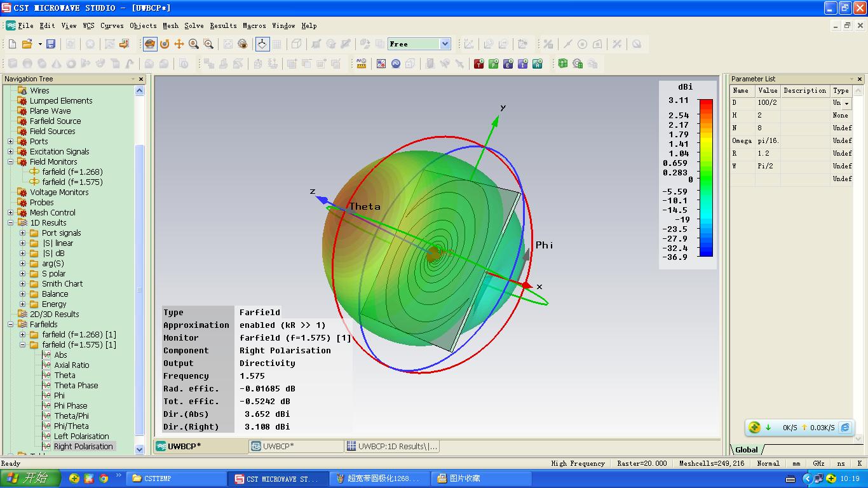Image resolution: width=868 pixels, height=488 pixels.
Task: Click navigation tree scrollbar down arrow
Action: [140, 449]
